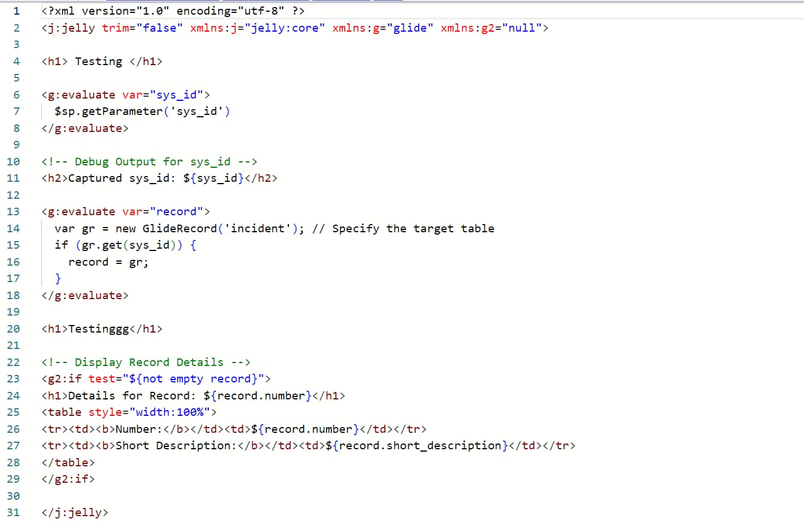
Task: Click the "Short Description:" label text
Action: click(x=177, y=445)
